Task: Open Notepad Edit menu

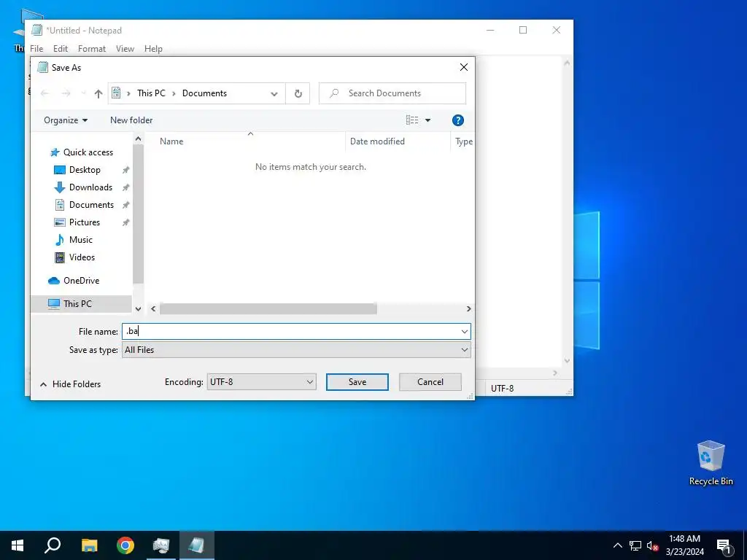Action: tap(61, 49)
